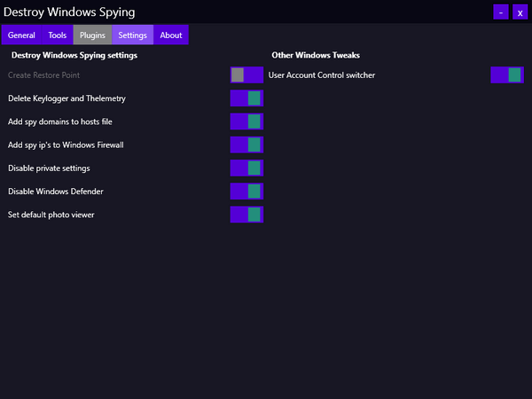Select the Settings tab
Image resolution: width=532 pixels, height=399 pixels.
pos(133,35)
